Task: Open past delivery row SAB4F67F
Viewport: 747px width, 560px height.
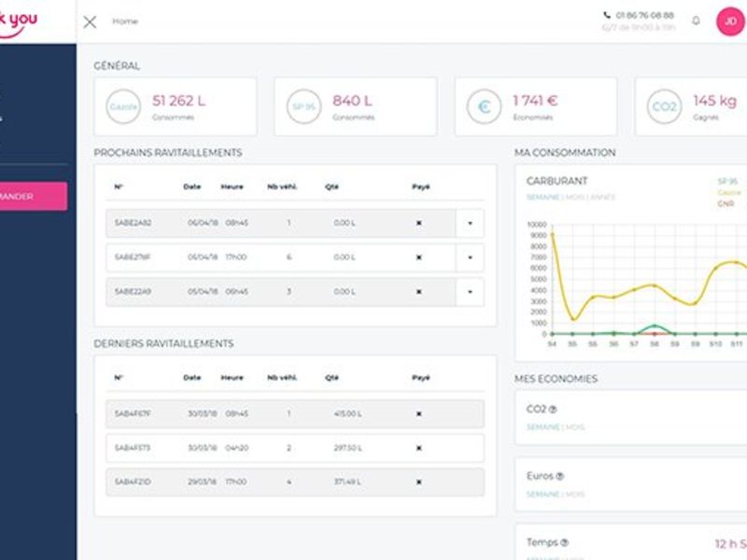Action: 295,413
